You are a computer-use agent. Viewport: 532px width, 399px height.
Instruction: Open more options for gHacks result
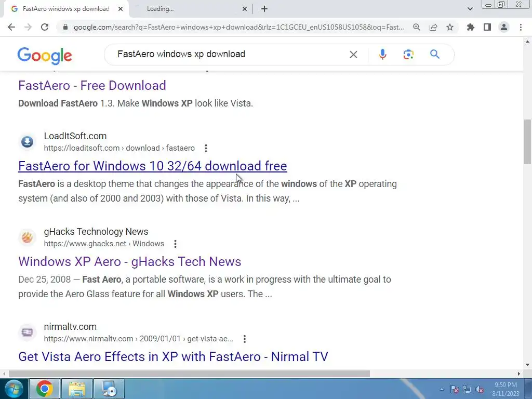pyautogui.click(x=176, y=244)
